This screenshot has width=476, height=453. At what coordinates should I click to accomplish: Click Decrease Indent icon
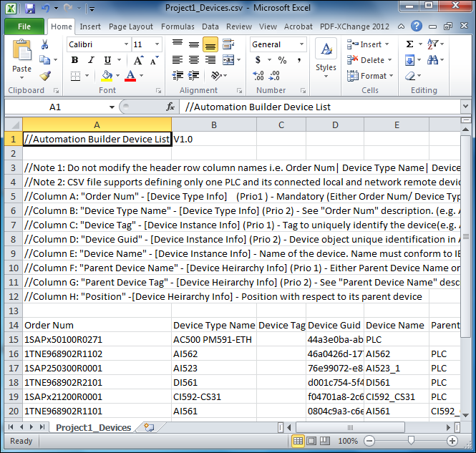[178, 76]
